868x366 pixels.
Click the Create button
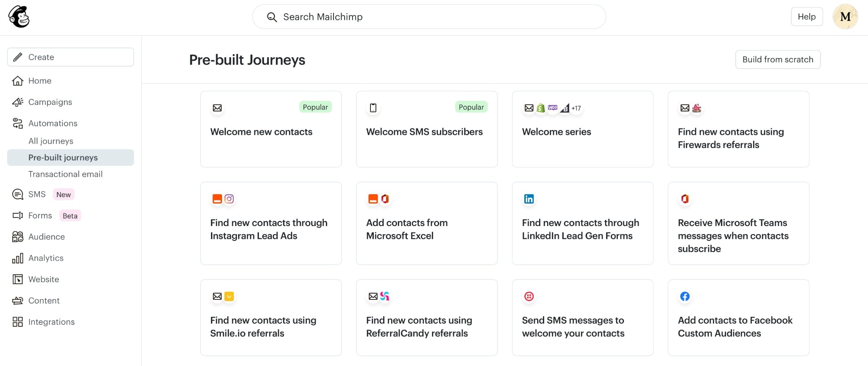pos(70,57)
